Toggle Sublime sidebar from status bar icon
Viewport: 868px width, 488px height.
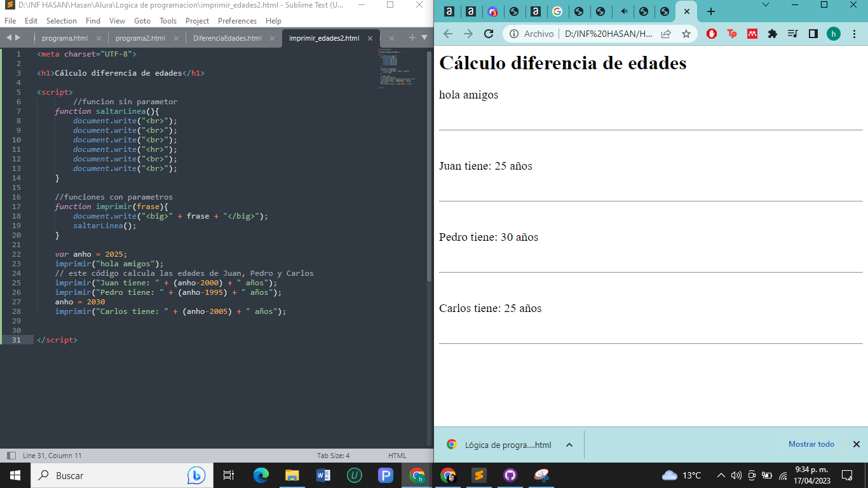11,456
